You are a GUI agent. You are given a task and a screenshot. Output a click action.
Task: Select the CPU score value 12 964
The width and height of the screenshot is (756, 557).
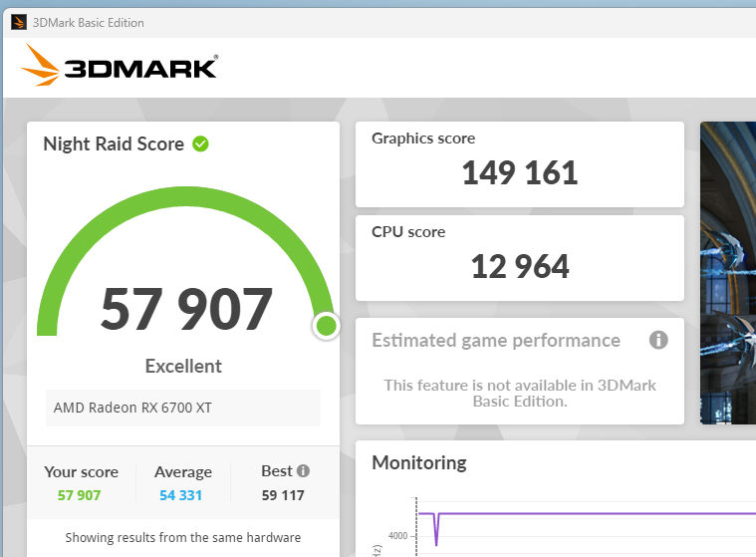(x=520, y=266)
